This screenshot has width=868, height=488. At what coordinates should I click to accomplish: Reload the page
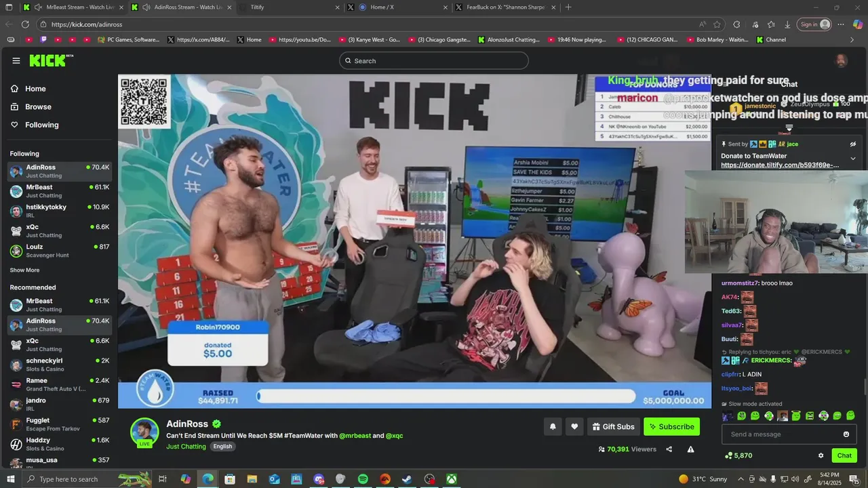pos(25,24)
